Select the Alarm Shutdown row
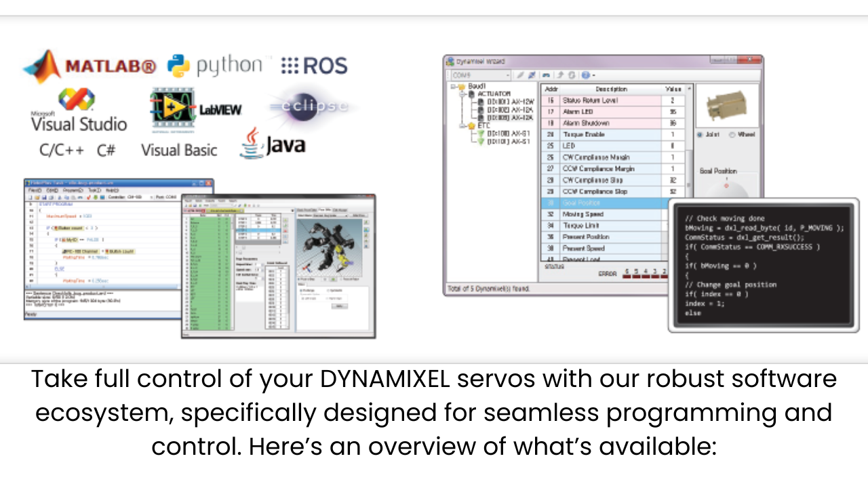The width and height of the screenshot is (868, 488). point(613,123)
